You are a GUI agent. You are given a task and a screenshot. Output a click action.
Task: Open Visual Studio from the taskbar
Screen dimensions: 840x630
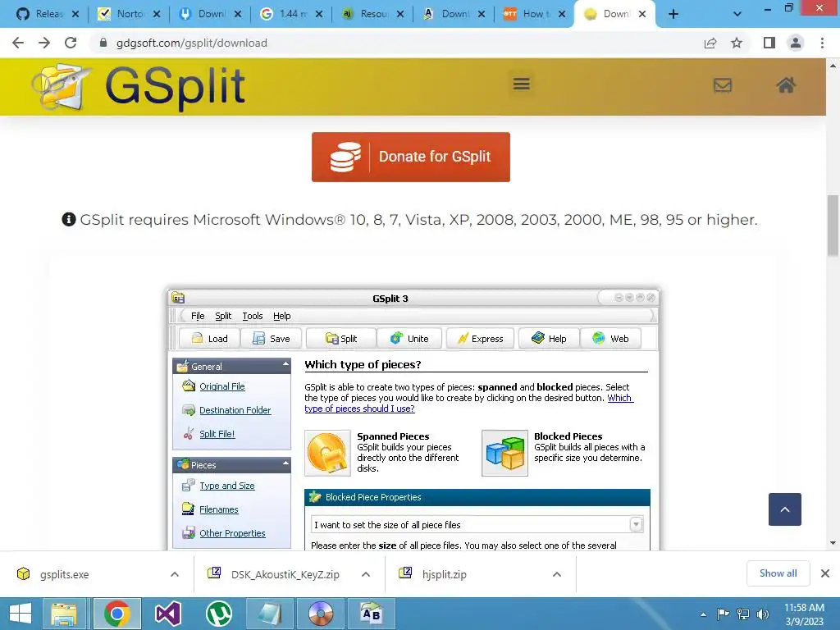pyautogui.click(x=167, y=614)
